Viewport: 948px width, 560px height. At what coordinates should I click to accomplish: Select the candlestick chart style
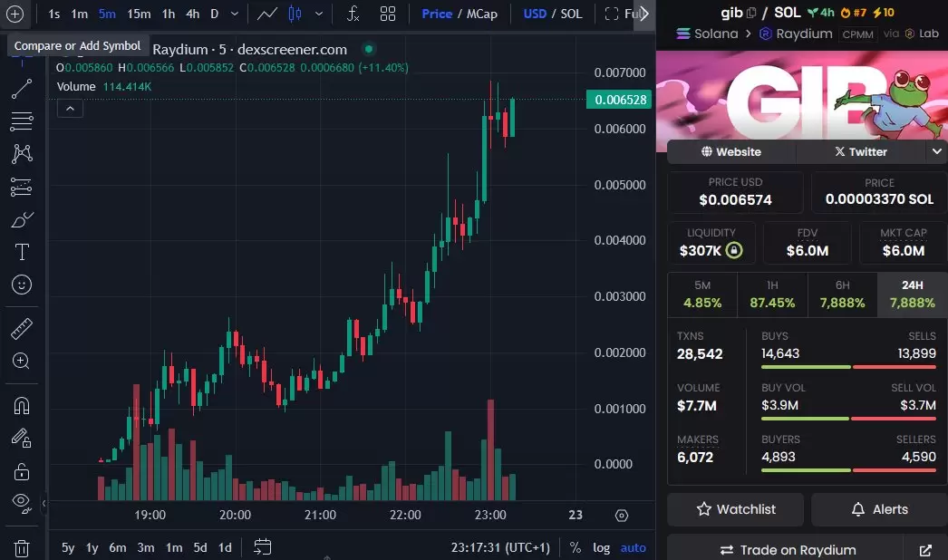coord(295,14)
